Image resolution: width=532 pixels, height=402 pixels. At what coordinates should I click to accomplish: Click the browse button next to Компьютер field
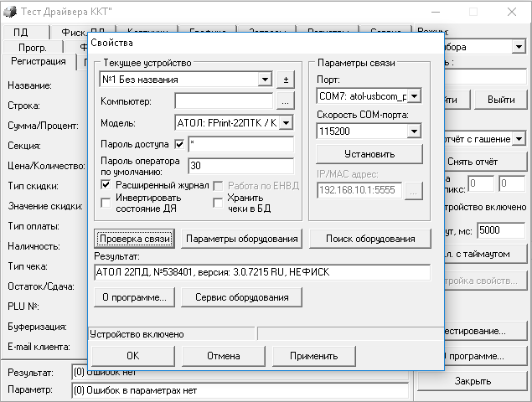pyautogui.click(x=286, y=101)
